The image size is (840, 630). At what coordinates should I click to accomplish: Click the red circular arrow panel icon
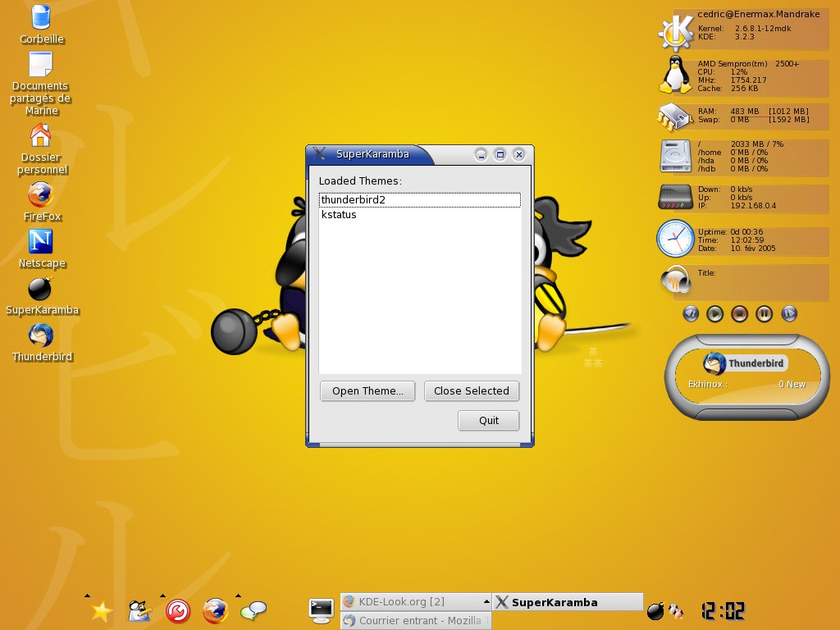[178, 611]
